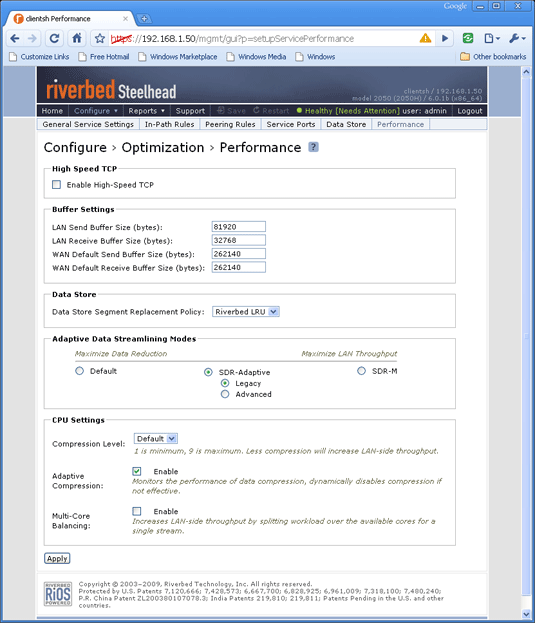Click the scrollbar down arrow
This screenshot has width=535, height=623.
pyautogui.click(x=526, y=613)
